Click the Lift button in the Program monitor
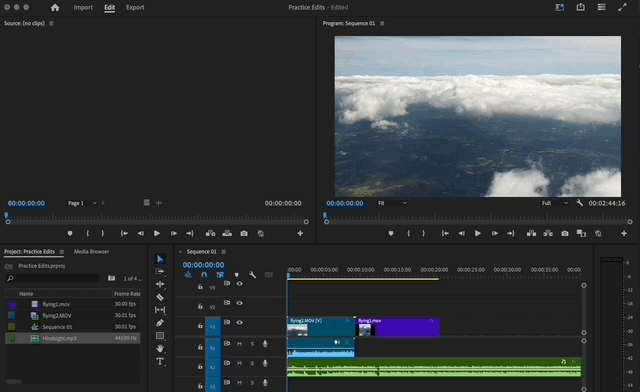The width and height of the screenshot is (640, 392). (x=531, y=233)
